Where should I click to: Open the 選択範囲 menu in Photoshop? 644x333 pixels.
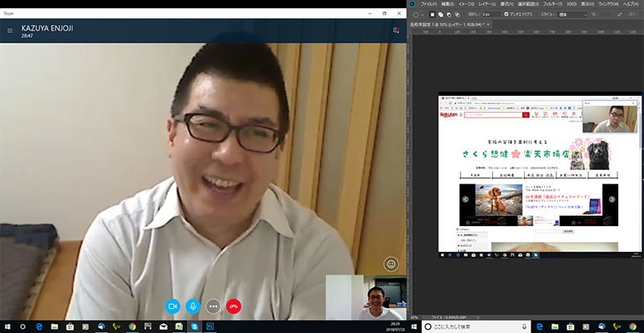(528, 4)
